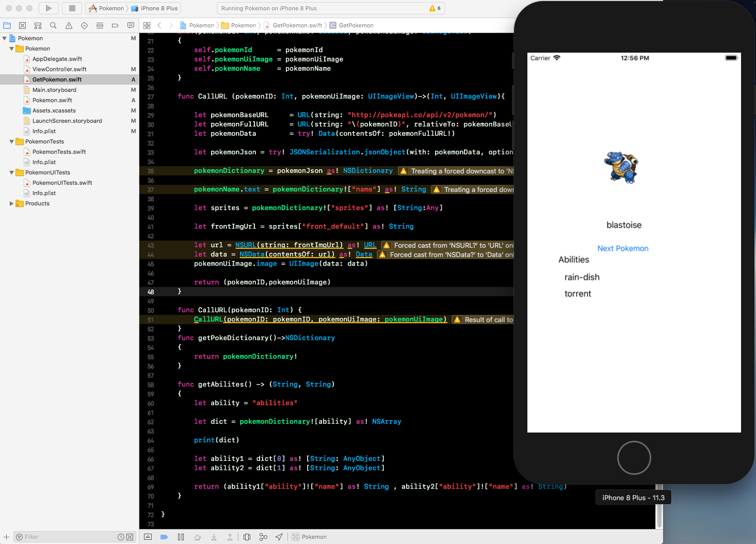The width and height of the screenshot is (756, 544).
Task: Tap Next Pokemon in the simulator
Action: [623, 248]
